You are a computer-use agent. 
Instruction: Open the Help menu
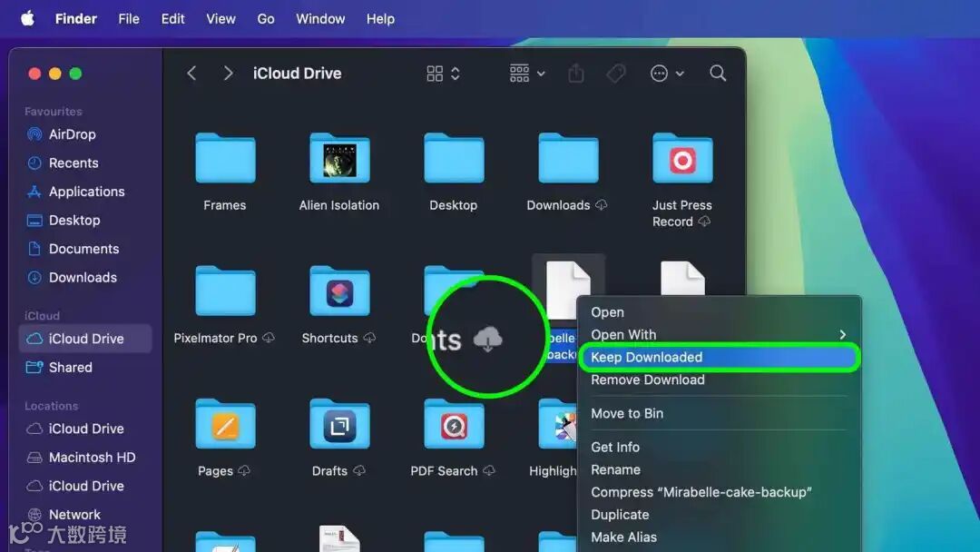(380, 19)
